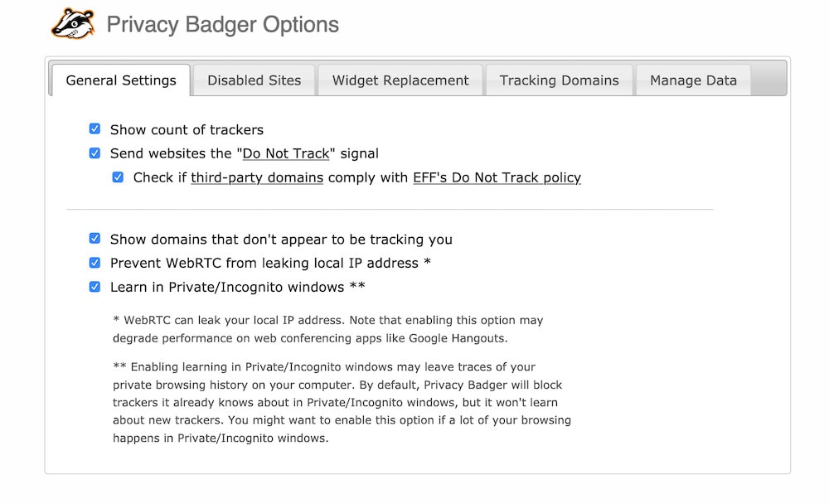Open the EFF's Do Not Track policy link
Viewport: 829px width, 504px height.
(x=497, y=177)
